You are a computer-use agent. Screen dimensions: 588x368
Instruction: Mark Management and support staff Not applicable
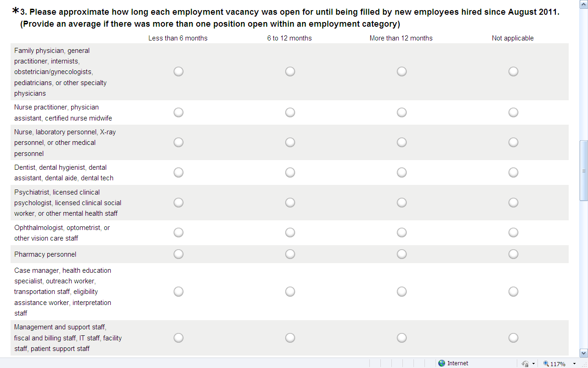click(513, 338)
